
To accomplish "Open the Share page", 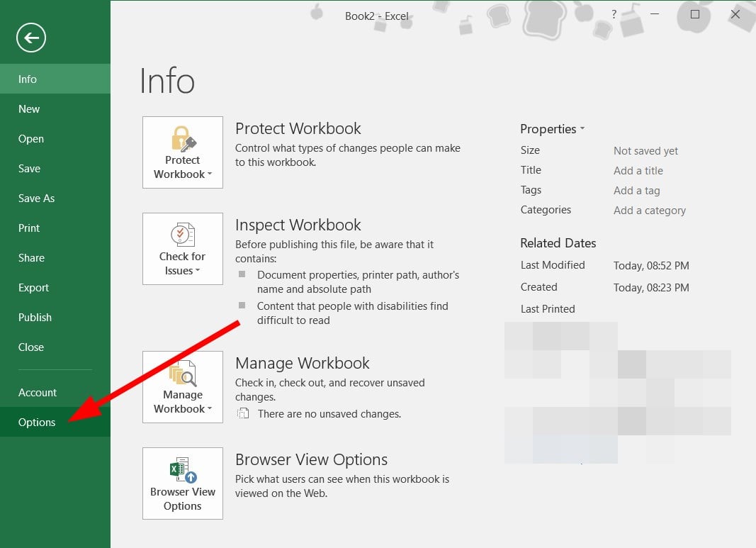I will 55,257.
